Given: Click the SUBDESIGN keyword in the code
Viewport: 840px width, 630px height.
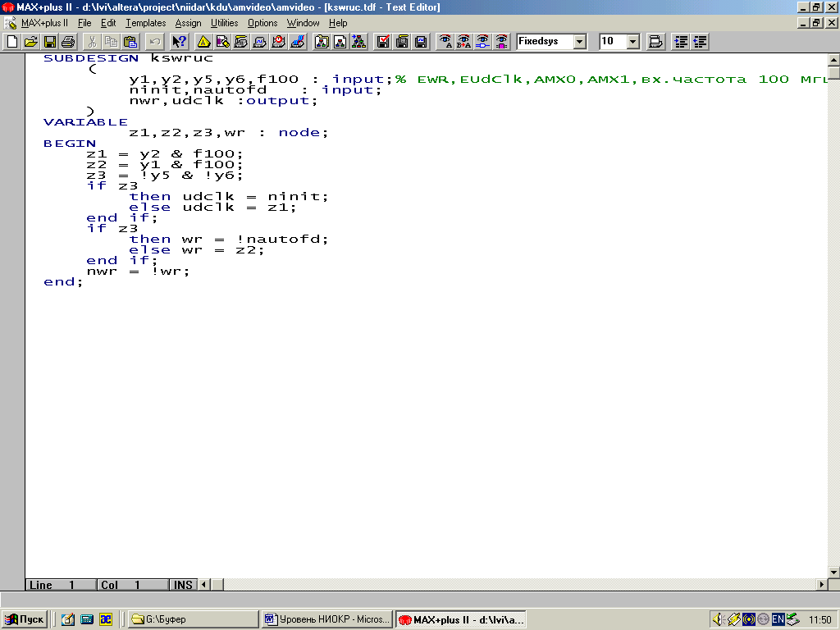Looking at the screenshot, I should [x=91, y=58].
